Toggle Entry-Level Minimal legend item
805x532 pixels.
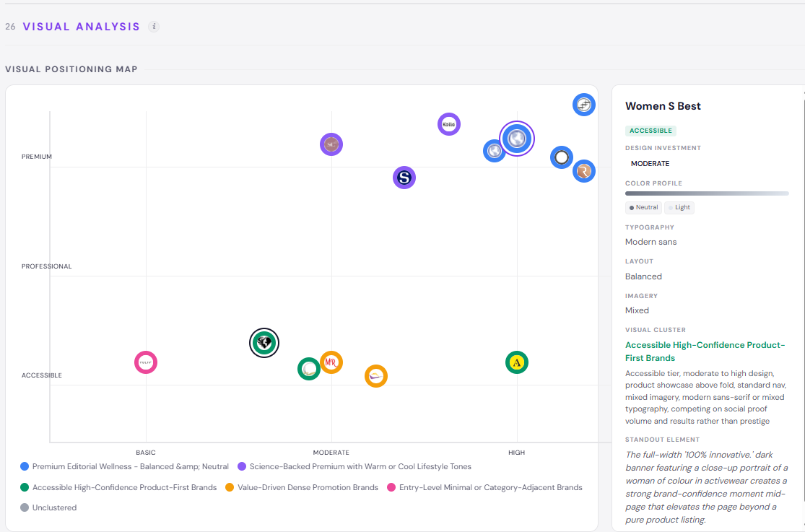pyautogui.click(x=484, y=487)
